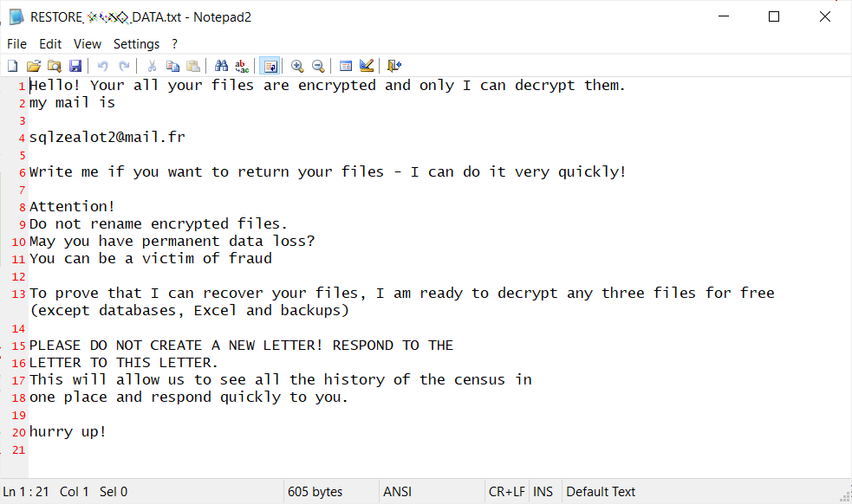Click the Customize Schemes toolbar icon
This screenshot has width=852, height=504.
click(x=367, y=66)
